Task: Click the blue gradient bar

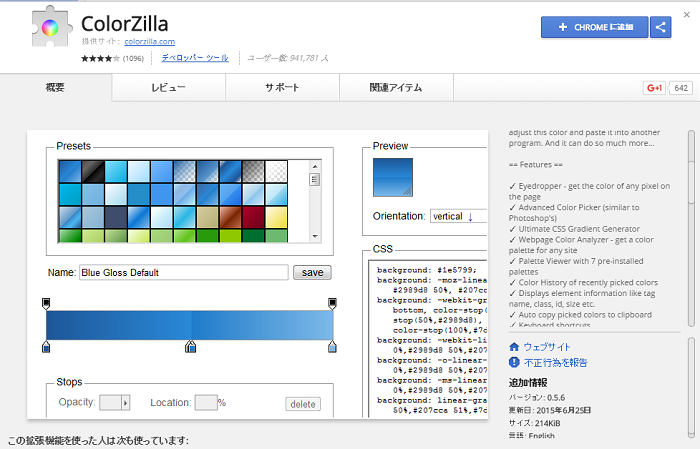Action: point(189,325)
